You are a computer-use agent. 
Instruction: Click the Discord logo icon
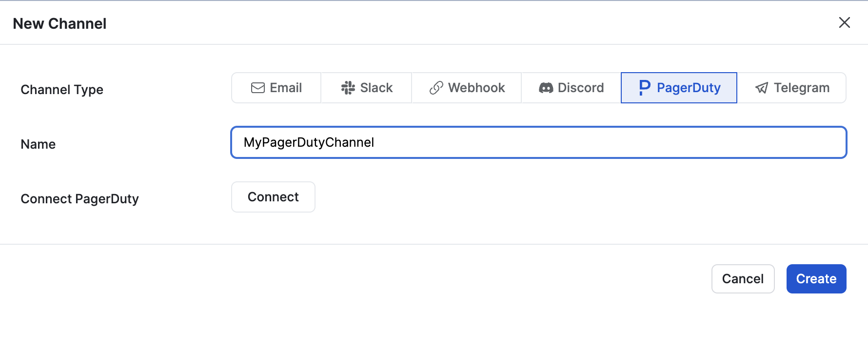(546, 88)
